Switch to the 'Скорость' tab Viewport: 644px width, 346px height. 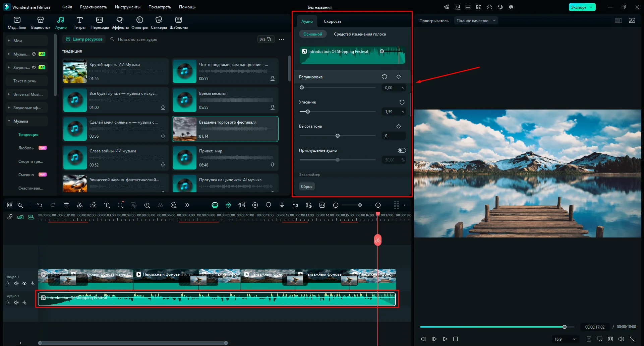332,21
